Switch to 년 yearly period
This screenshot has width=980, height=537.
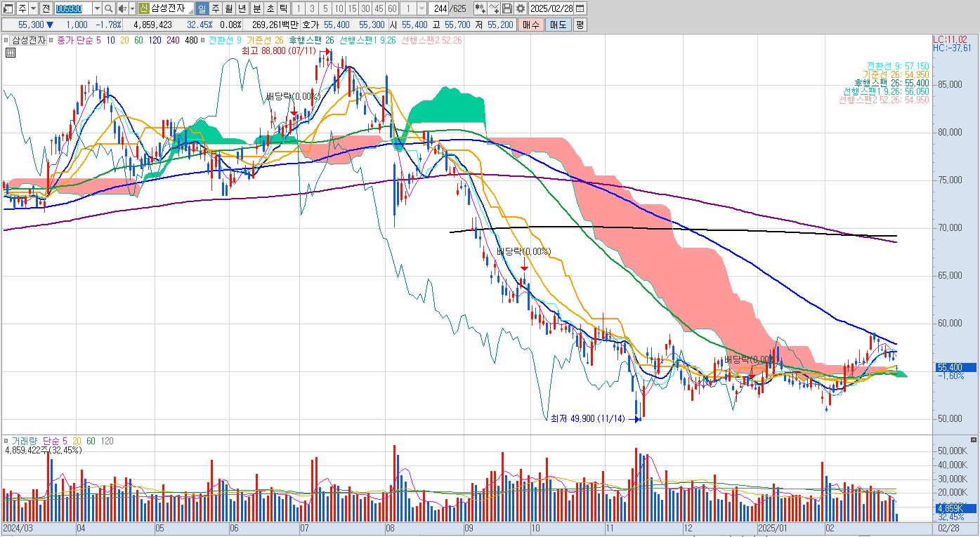[242, 8]
